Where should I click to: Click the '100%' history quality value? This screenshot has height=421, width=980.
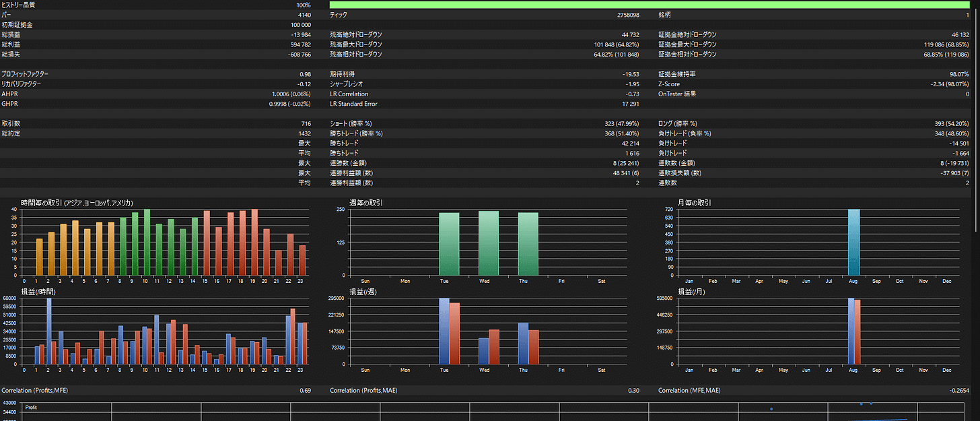coord(304,5)
